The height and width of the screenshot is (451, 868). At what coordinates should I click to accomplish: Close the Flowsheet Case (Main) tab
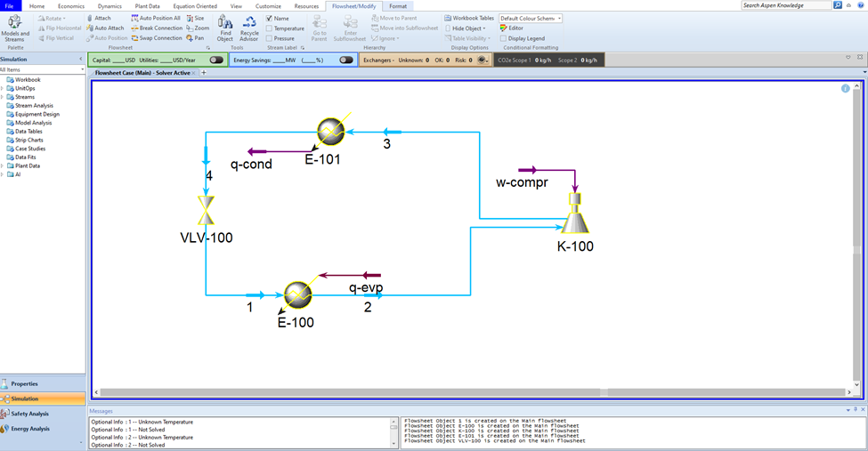[194, 73]
